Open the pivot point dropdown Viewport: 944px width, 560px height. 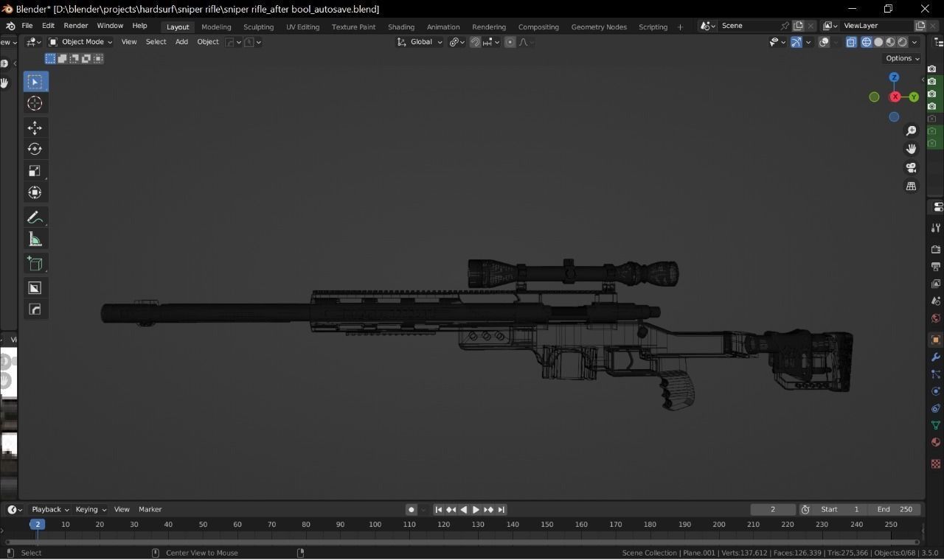tap(456, 42)
